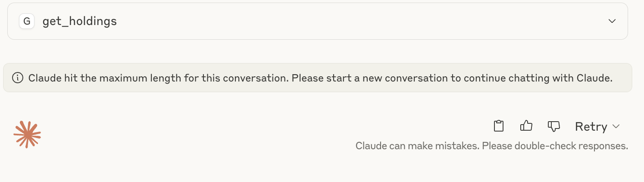Open the Retry options dropdown arrow

click(x=616, y=126)
